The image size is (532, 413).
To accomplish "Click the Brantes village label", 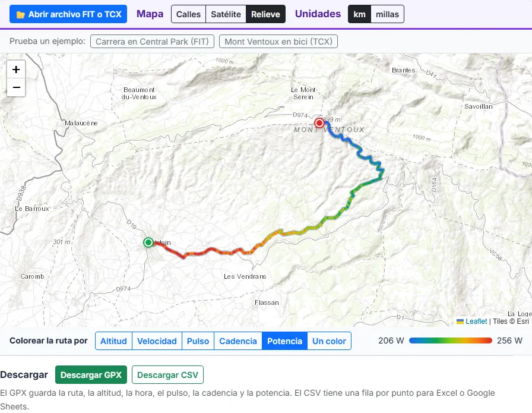I will pyautogui.click(x=403, y=70).
